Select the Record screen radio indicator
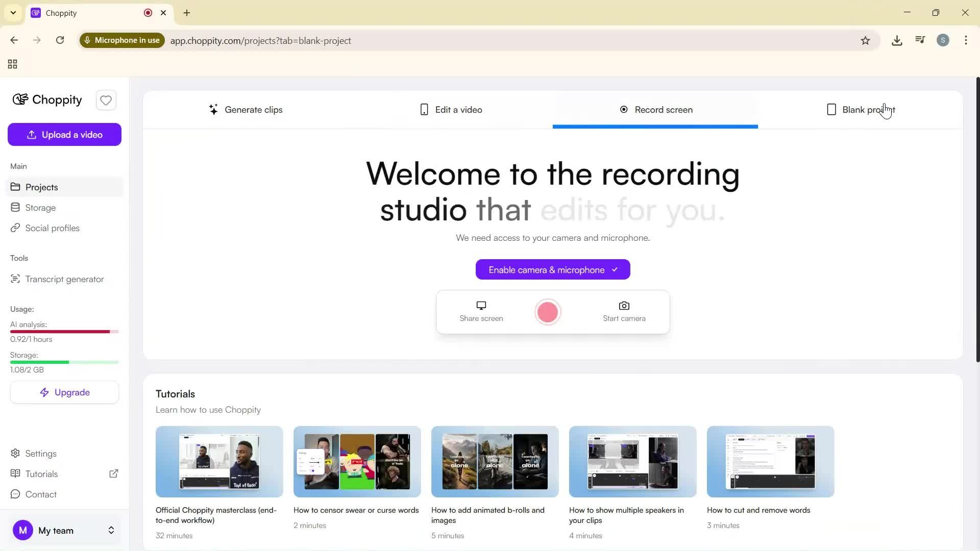Viewport: 980px width, 551px height. tap(623, 109)
